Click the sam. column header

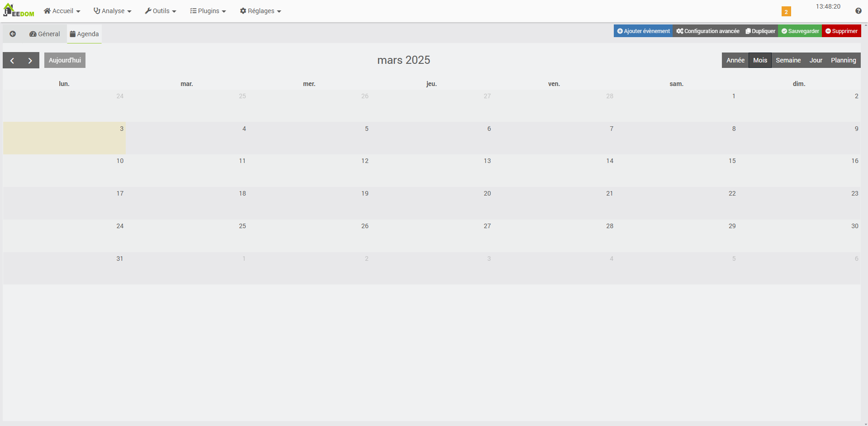pyautogui.click(x=676, y=84)
